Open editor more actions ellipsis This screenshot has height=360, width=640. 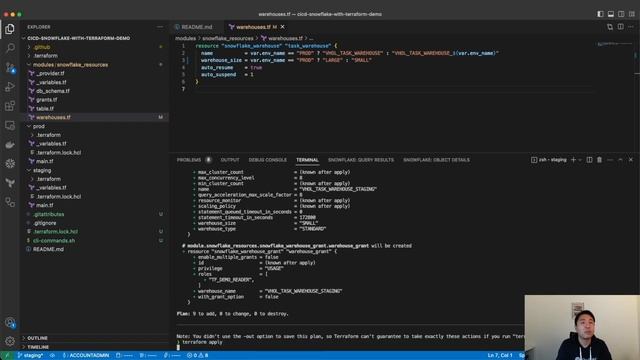tap(631, 27)
